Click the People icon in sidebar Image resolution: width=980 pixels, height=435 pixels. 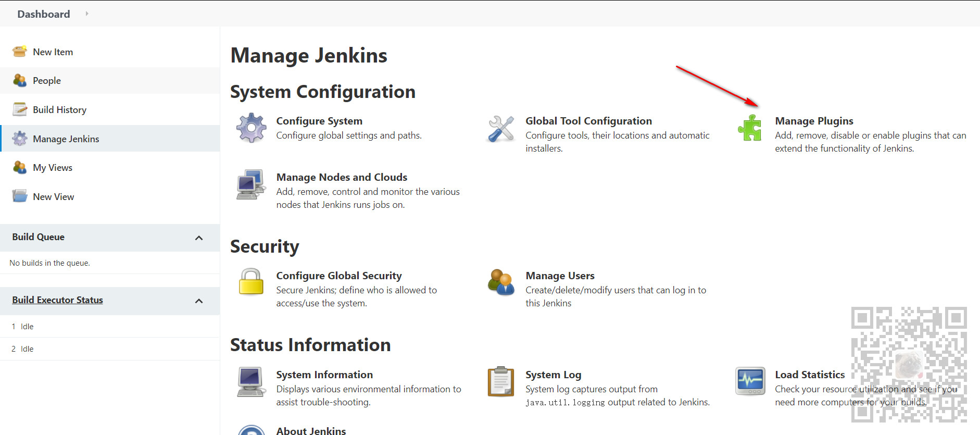[20, 80]
